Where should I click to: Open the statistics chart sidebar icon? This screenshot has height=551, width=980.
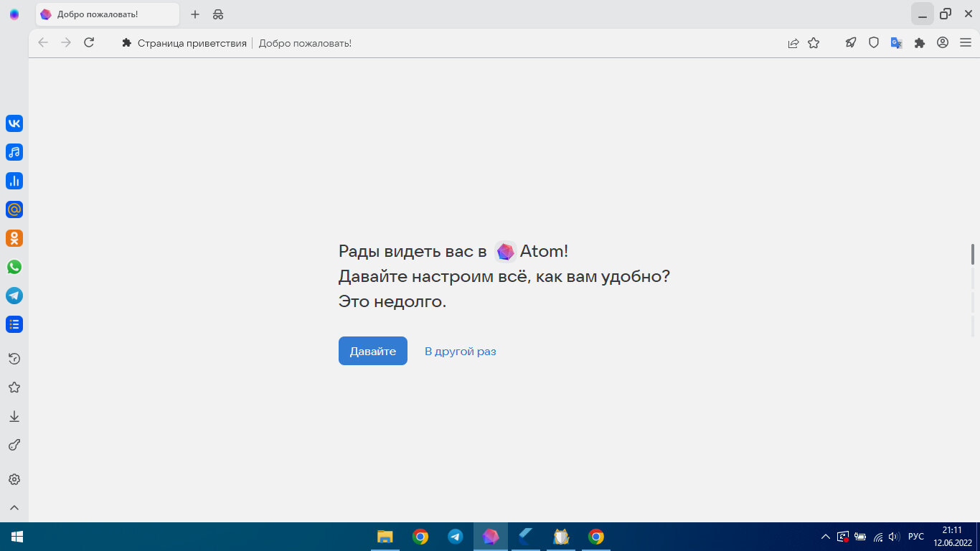click(14, 181)
